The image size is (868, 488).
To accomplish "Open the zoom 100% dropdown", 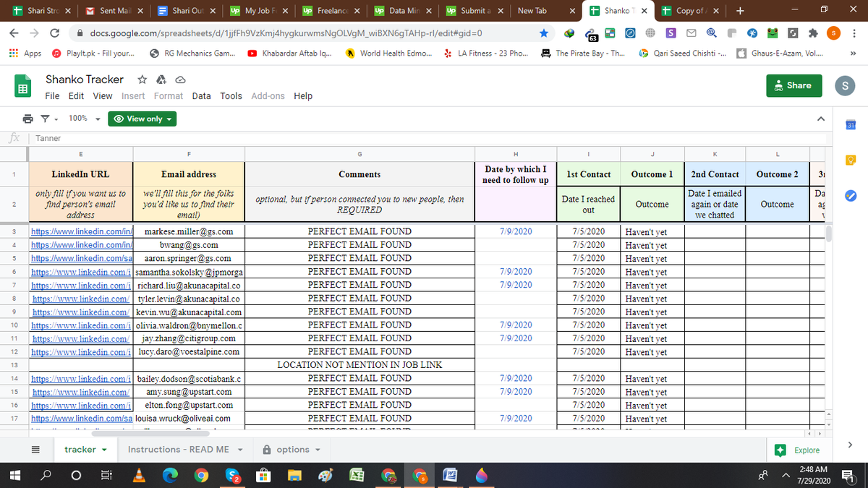I will [x=84, y=119].
